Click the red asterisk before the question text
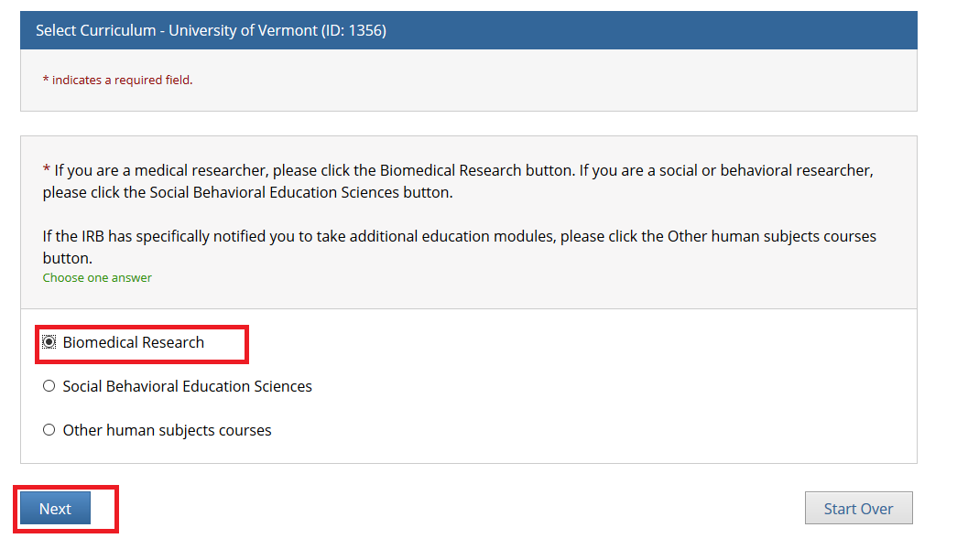This screenshot has height=560, width=968. [46, 171]
